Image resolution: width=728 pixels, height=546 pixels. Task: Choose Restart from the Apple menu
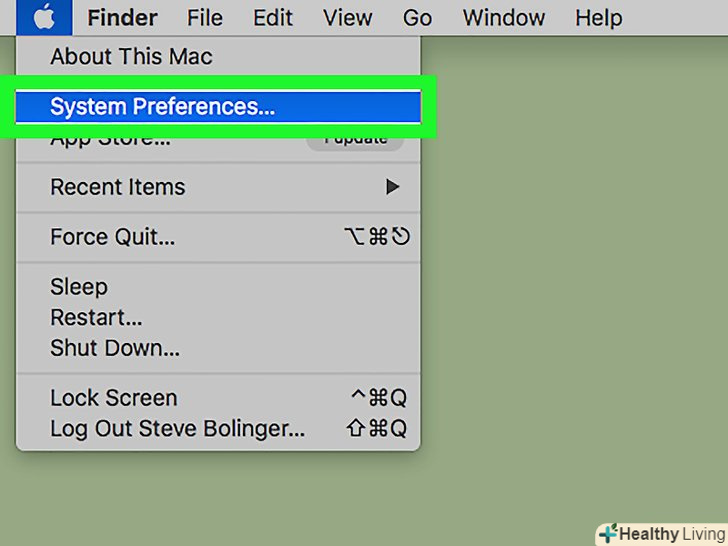pos(96,318)
